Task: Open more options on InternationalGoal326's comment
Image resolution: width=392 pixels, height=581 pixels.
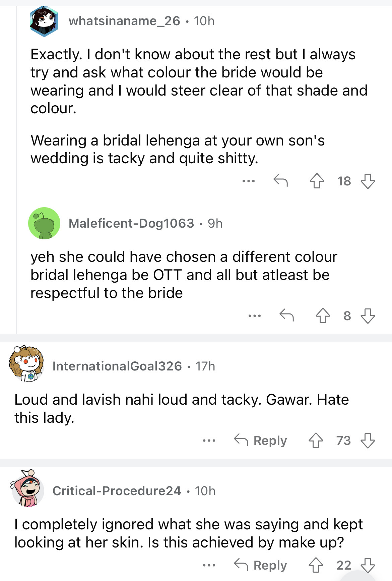Action: pos(209,441)
